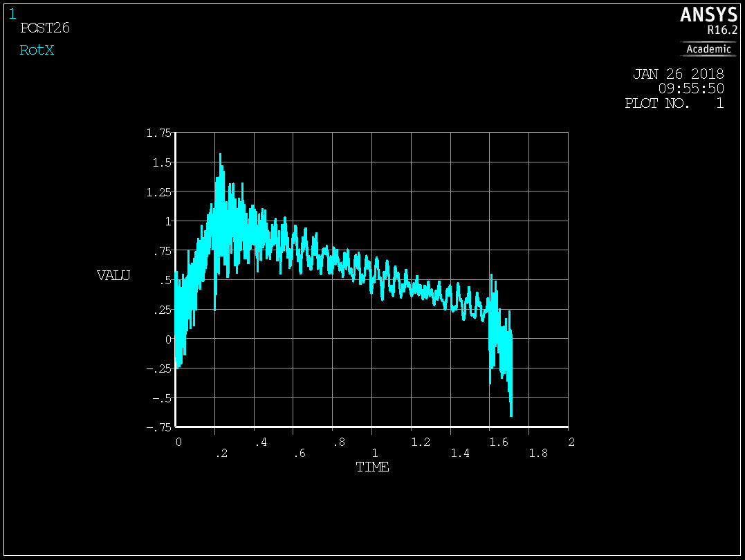This screenshot has width=745, height=560.
Task: Click the JAN 26 2018 date stamp
Action: (x=678, y=74)
